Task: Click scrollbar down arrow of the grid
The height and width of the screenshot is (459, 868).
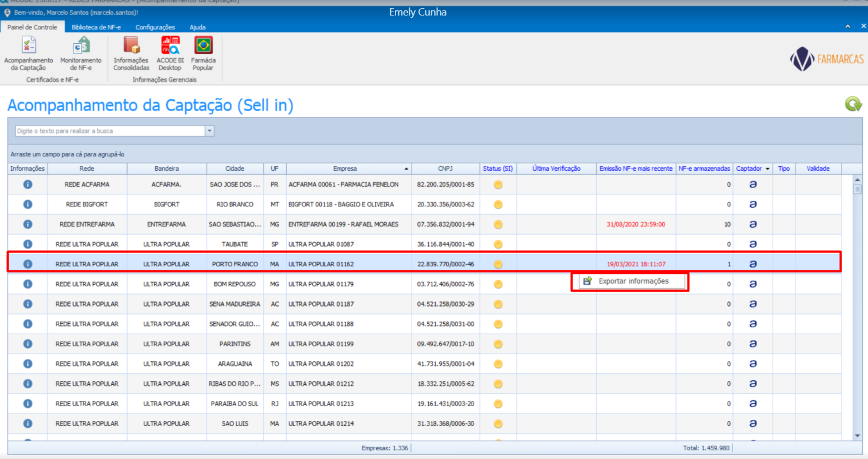Action: pyautogui.click(x=857, y=435)
